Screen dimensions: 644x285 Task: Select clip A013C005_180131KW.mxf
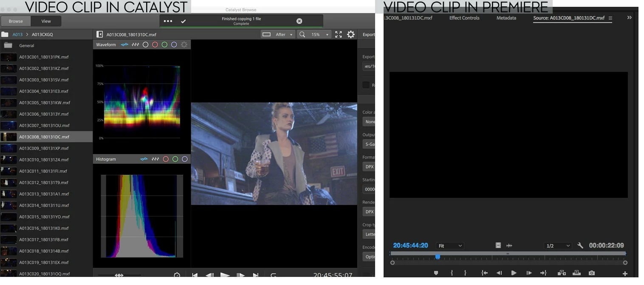click(x=46, y=103)
